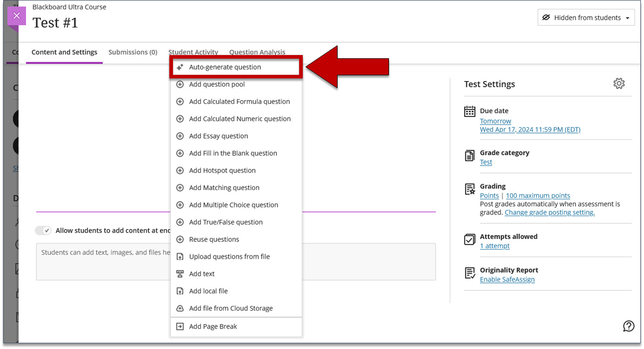The height and width of the screenshot is (349, 644).
Task: Click the student content text box
Action: pyautogui.click(x=236, y=262)
